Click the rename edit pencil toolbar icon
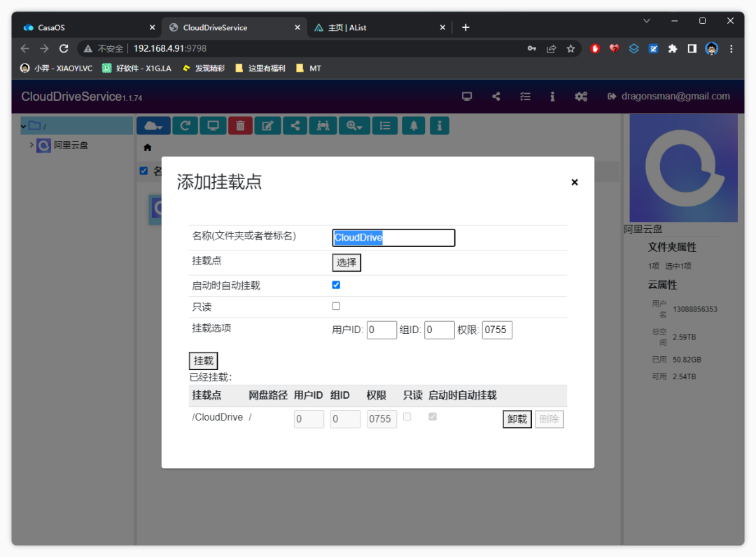Image resolution: width=756 pixels, height=557 pixels. click(267, 126)
